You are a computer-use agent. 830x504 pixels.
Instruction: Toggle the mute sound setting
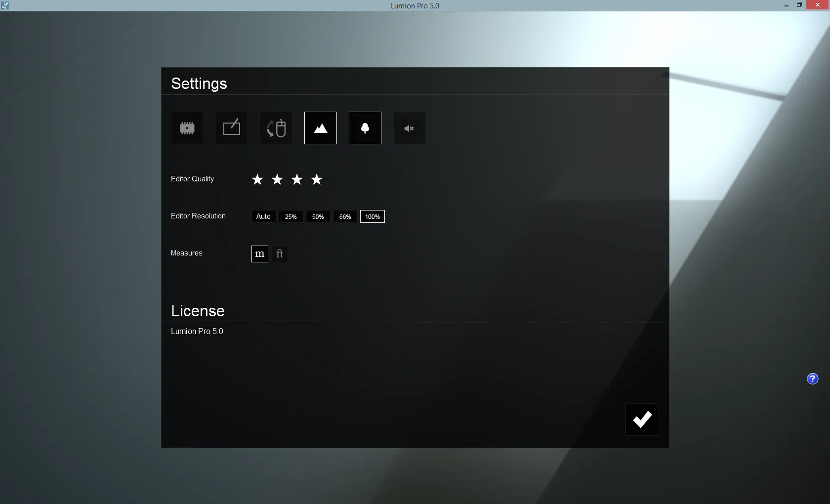click(410, 128)
